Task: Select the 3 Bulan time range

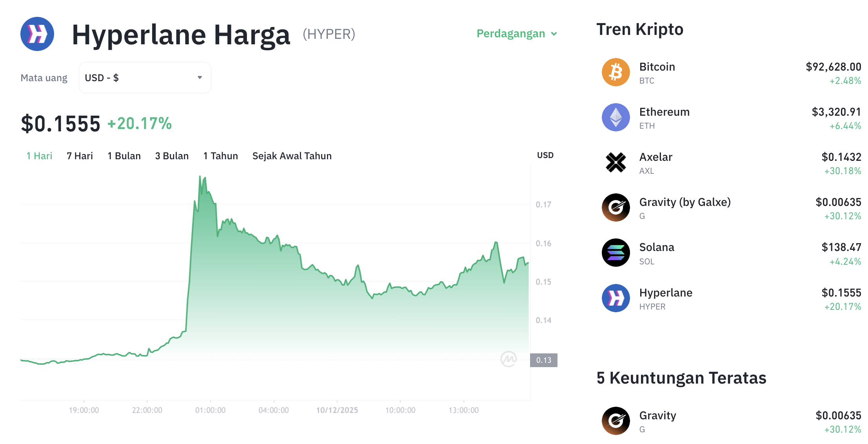Action: [x=172, y=156]
